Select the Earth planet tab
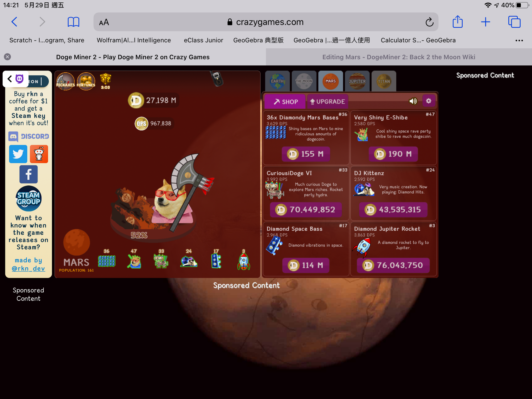The height and width of the screenshot is (399, 532). (x=277, y=81)
